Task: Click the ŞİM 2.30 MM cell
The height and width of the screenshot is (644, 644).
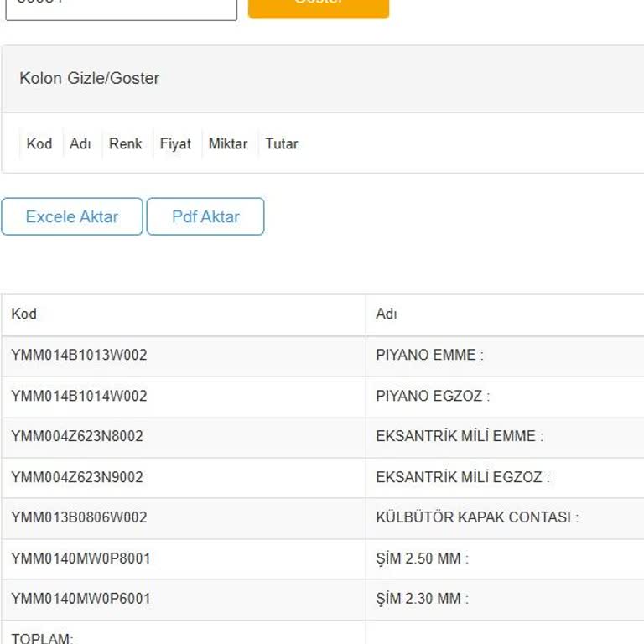Action: click(x=505, y=600)
